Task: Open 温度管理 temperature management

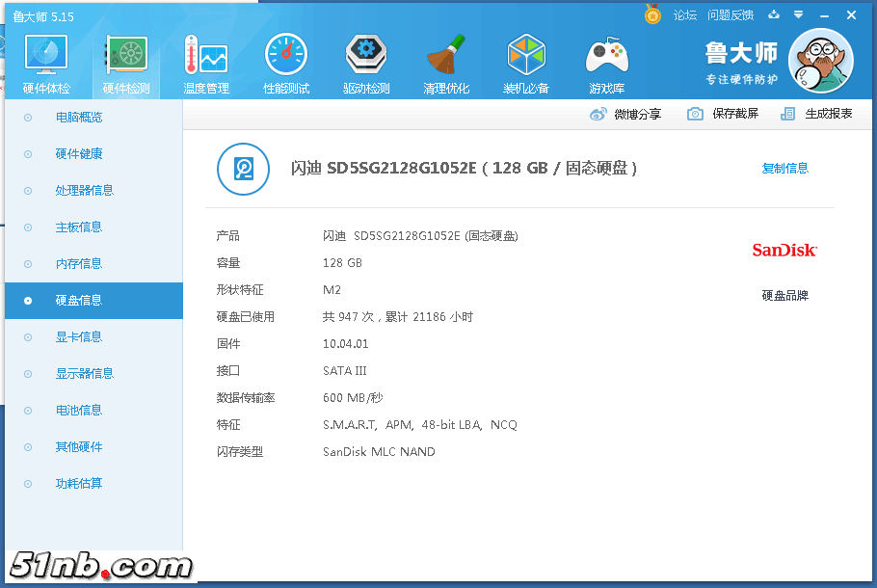Action: tap(206, 64)
